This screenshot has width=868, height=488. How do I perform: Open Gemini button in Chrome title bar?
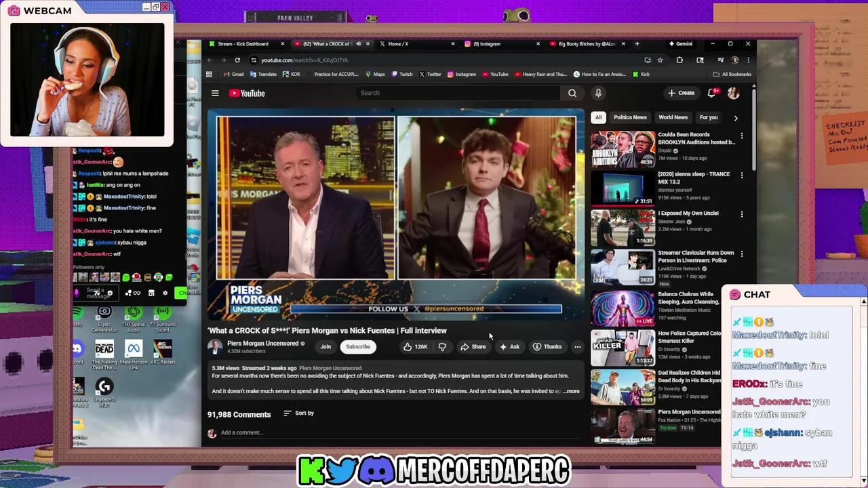coord(680,44)
